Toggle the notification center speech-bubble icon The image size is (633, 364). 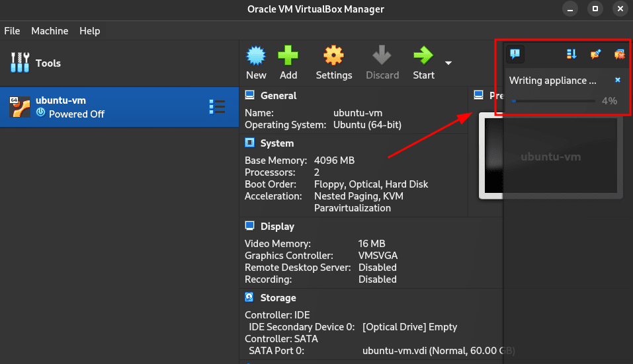pyautogui.click(x=515, y=54)
